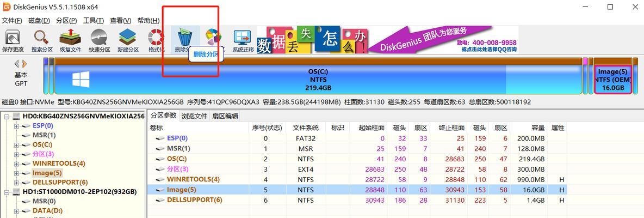Expand the OS(C:) tree node
The height and width of the screenshot is (218, 644).
(x=16, y=145)
